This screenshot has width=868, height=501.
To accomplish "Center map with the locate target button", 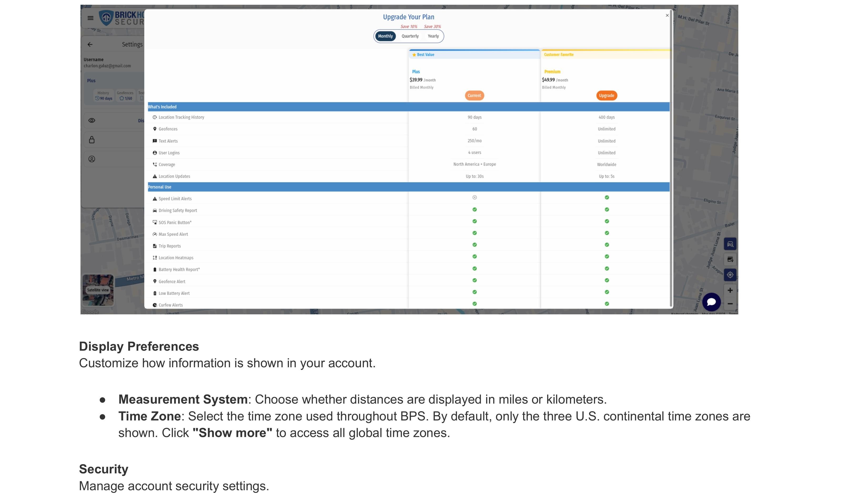I will [730, 275].
